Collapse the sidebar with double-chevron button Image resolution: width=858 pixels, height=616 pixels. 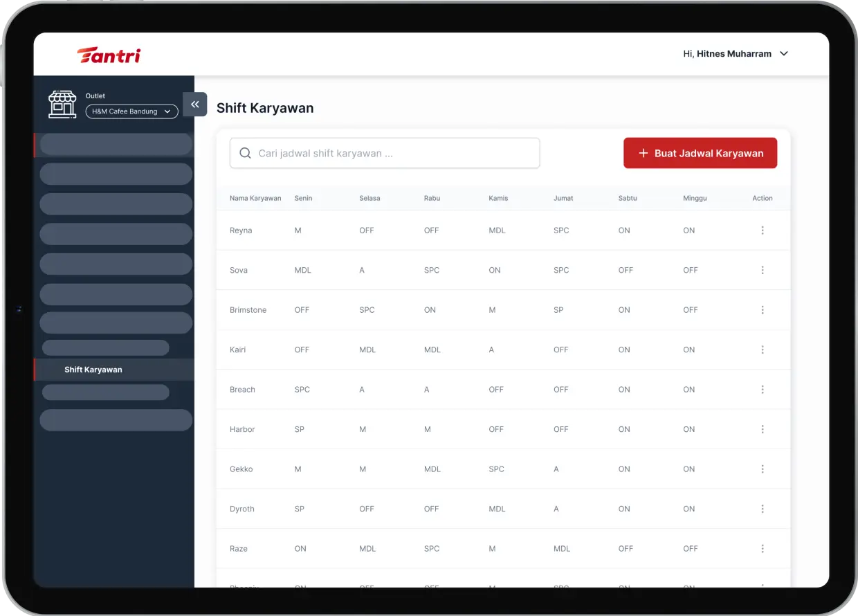(x=195, y=105)
